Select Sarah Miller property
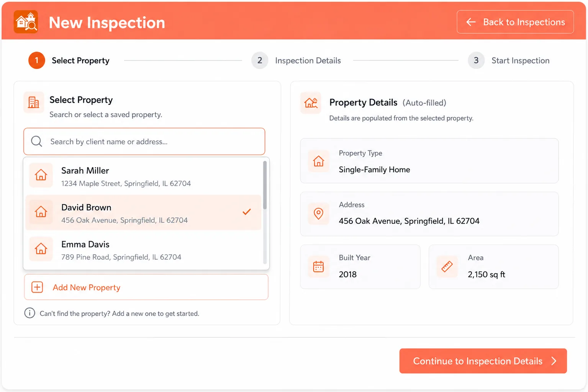Image resolution: width=588 pixels, height=392 pixels. (143, 176)
